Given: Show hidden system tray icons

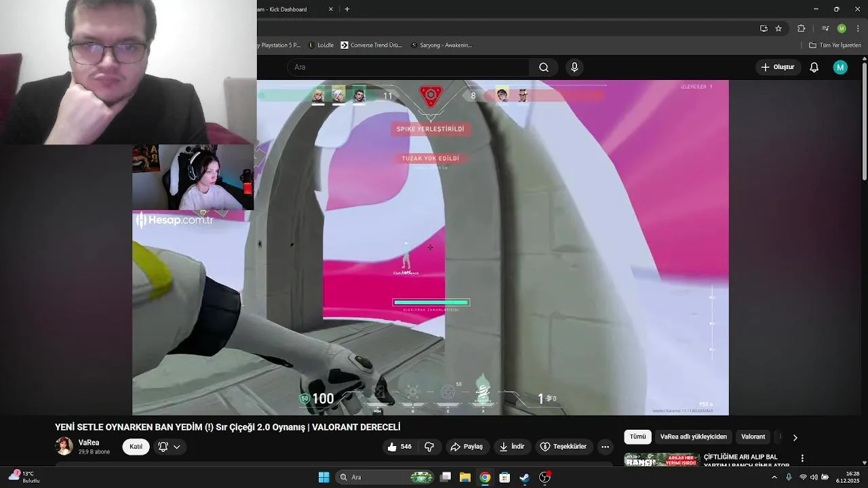Looking at the screenshot, I should 774,477.
